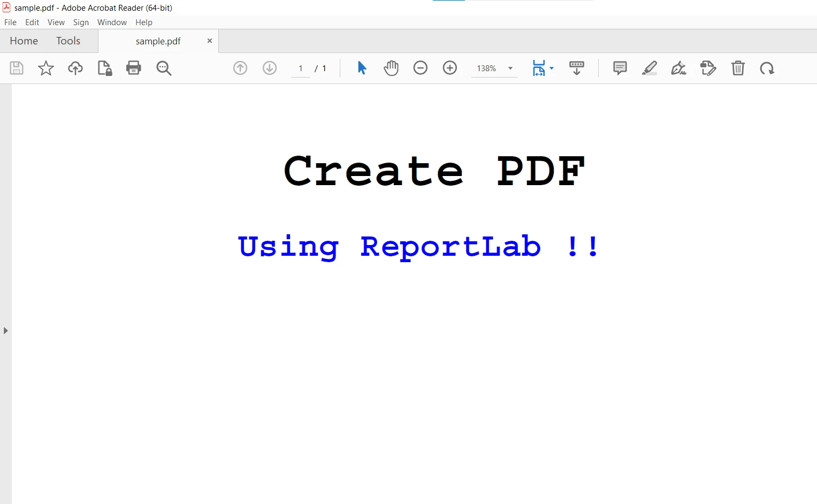Screen dimensions: 817x504
Task: Go to previous page arrow
Action: [240, 68]
